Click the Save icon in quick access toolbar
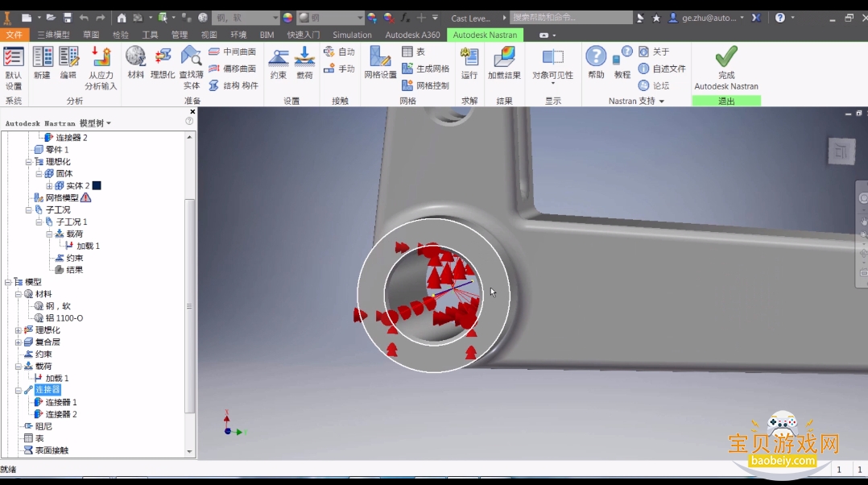868x485 pixels. [67, 18]
